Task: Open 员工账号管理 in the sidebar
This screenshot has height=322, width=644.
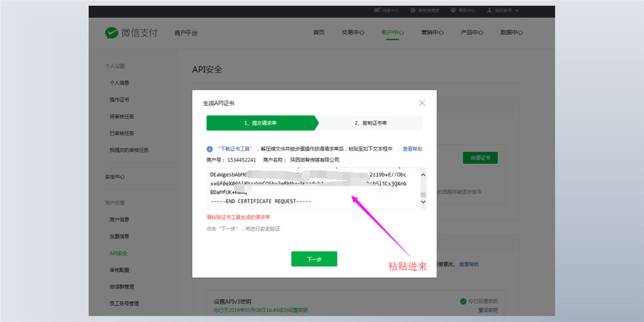Action: click(124, 303)
